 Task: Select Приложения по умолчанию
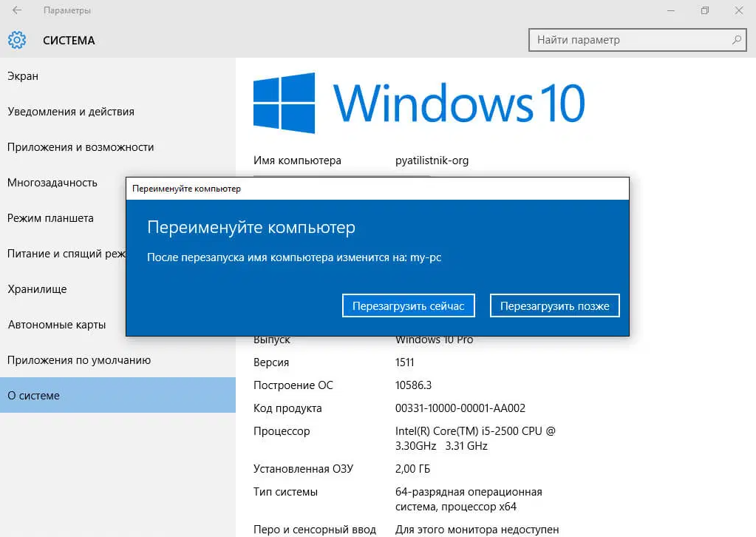pyautogui.click(x=79, y=360)
